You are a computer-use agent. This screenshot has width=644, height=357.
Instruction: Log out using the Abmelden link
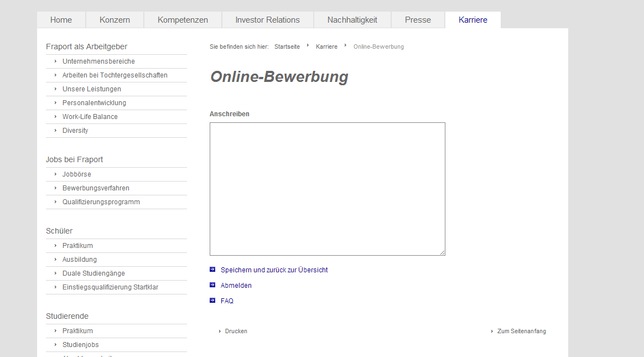click(236, 286)
